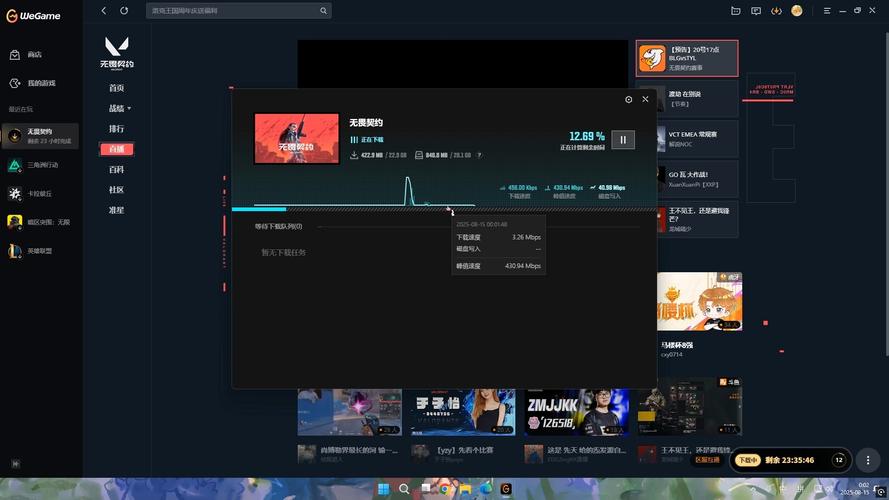Open the bottom-left gameplay stream thumbnail
Viewport: 889px width, 500px height.
pyautogui.click(x=350, y=412)
